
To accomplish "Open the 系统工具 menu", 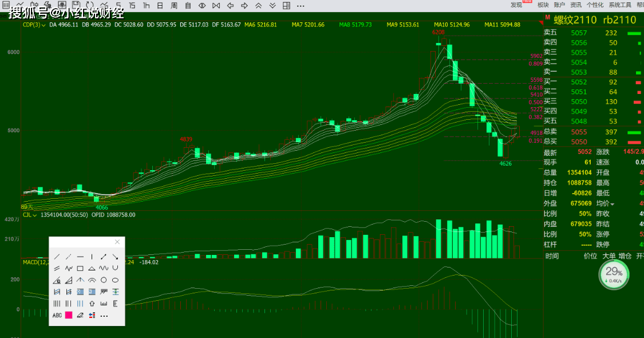I will coord(620,5).
